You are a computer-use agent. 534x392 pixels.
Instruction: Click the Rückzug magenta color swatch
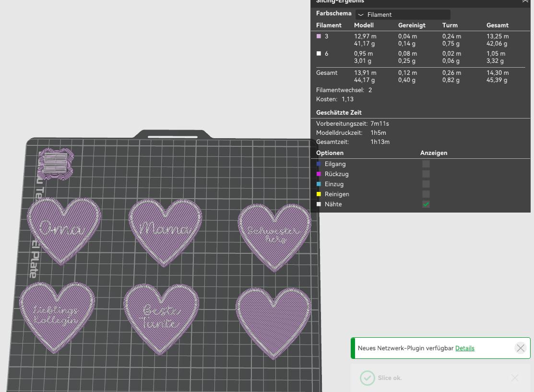click(319, 174)
